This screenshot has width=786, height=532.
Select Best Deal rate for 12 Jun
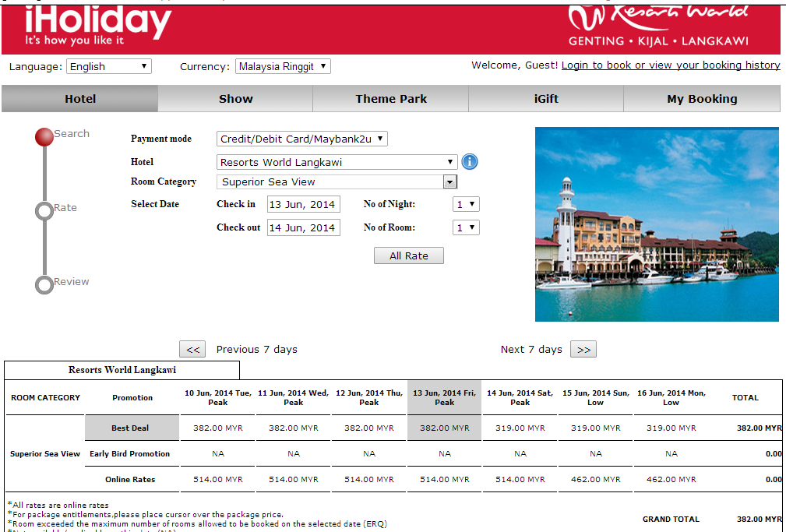tap(369, 428)
